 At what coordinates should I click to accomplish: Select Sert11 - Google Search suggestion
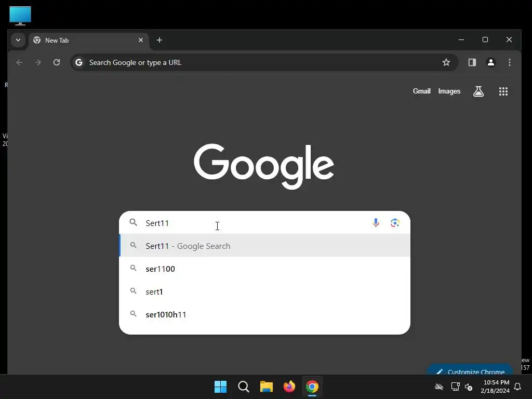(x=264, y=246)
